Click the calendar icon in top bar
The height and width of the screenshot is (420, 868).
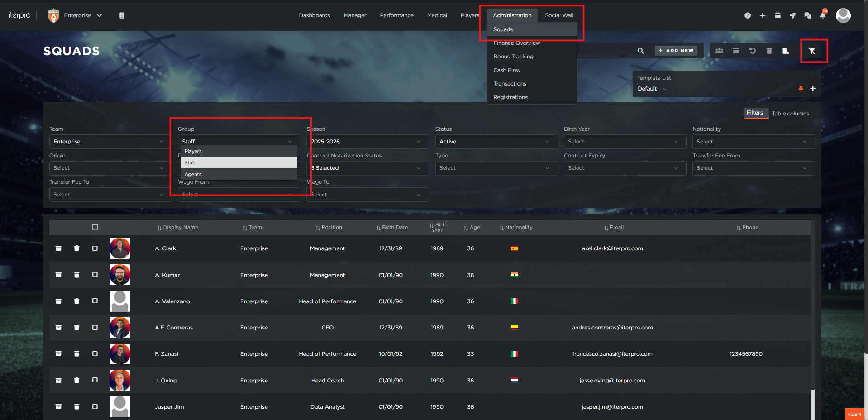pyautogui.click(x=777, y=15)
